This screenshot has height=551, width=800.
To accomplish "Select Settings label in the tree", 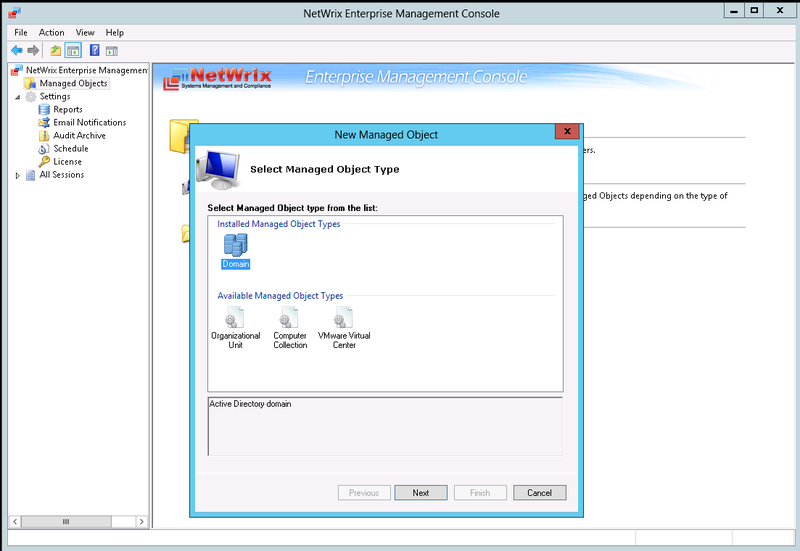I will tap(55, 96).
